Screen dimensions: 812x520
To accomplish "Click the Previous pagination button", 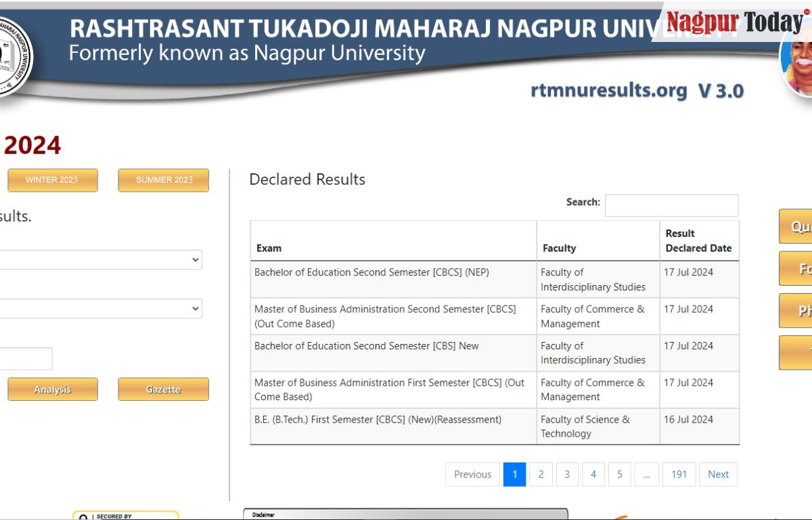I will click(x=472, y=474).
